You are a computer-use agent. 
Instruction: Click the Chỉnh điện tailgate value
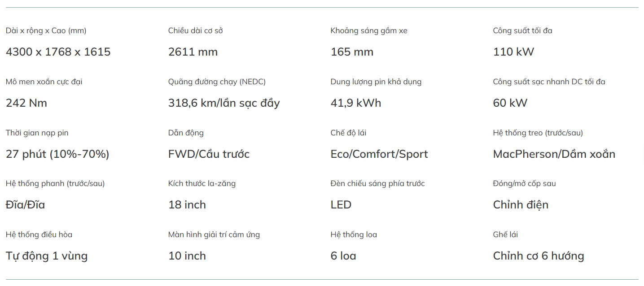[x=521, y=205]
